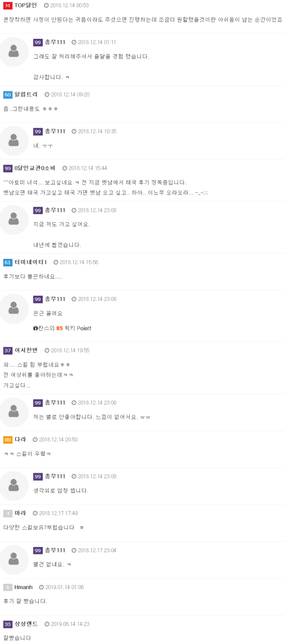Image resolution: width=284 pixels, height=644 pixels.
Task: Click the avatar on 총무111's 01:11 reply
Action: click(14, 52)
